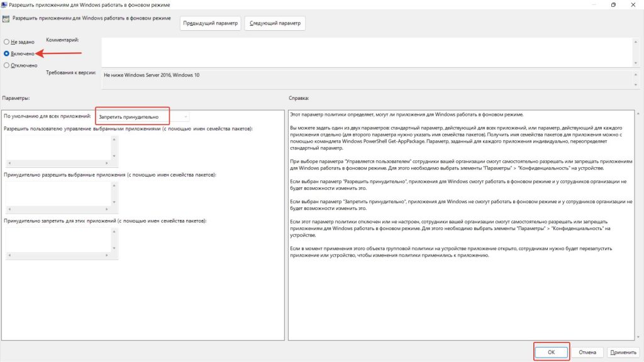Click the help paragraph starting 'При выборе параметра'

point(461,165)
